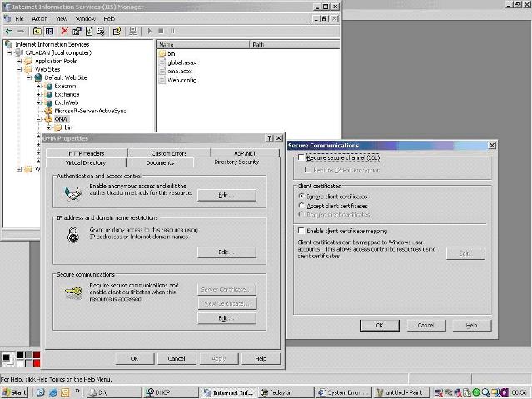532x399 pixels.
Task: Click the Refresh icon in IIS toolbar
Action: (x=89, y=31)
